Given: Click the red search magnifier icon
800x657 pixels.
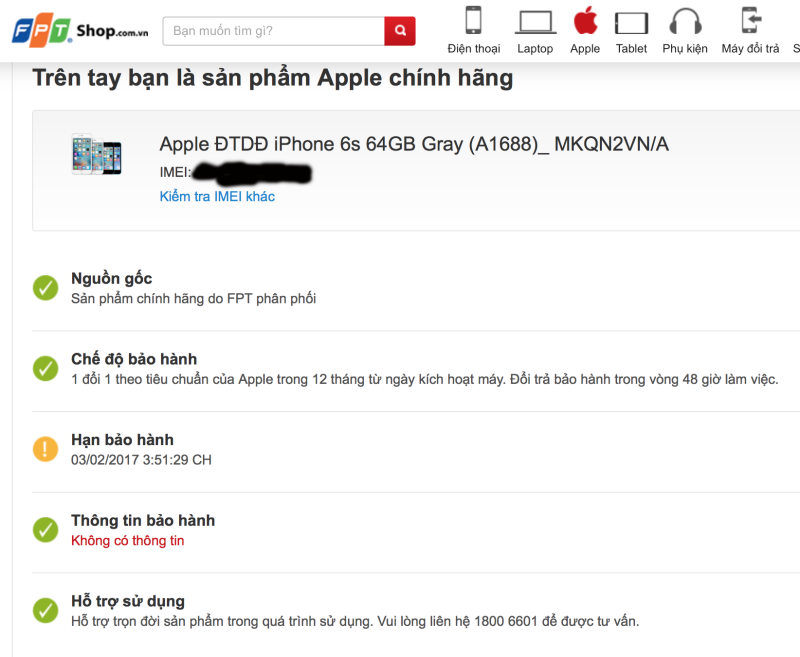Looking at the screenshot, I should [x=399, y=31].
